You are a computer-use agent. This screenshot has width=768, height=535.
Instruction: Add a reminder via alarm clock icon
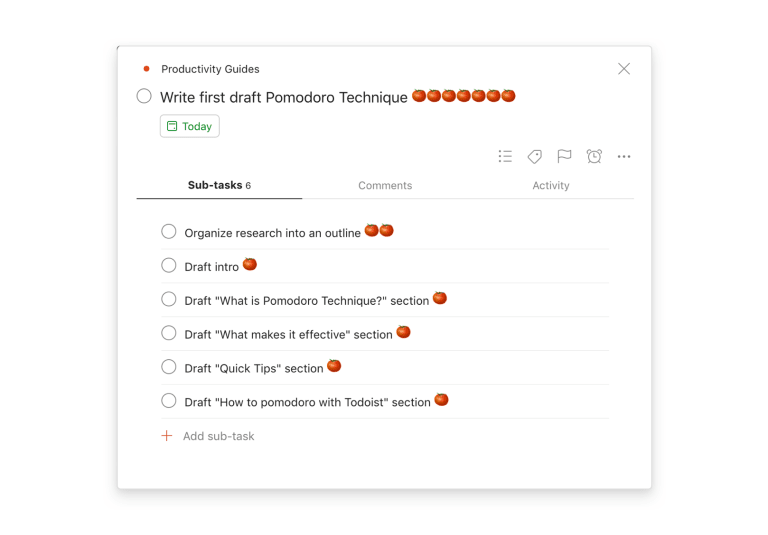[594, 156]
